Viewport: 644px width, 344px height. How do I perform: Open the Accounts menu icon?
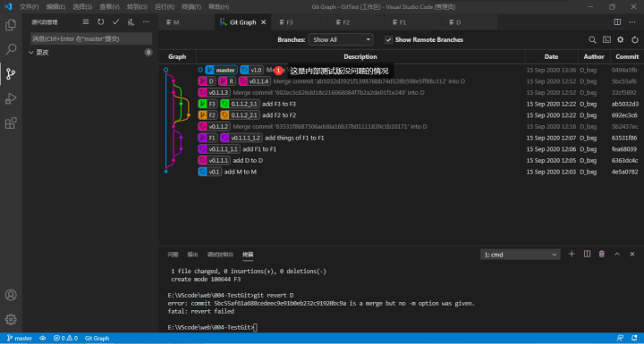(11, 295)
